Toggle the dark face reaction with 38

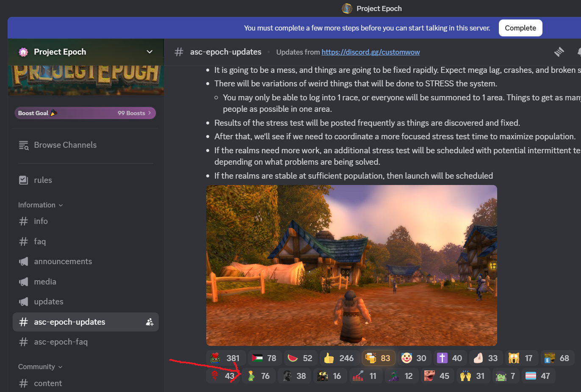(x=294, y=376)
